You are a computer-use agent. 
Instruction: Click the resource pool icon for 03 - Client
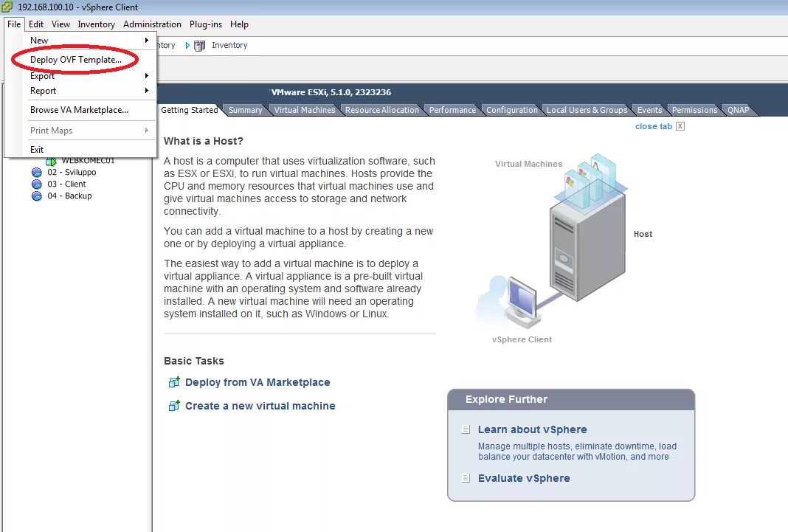pos(37,184)
